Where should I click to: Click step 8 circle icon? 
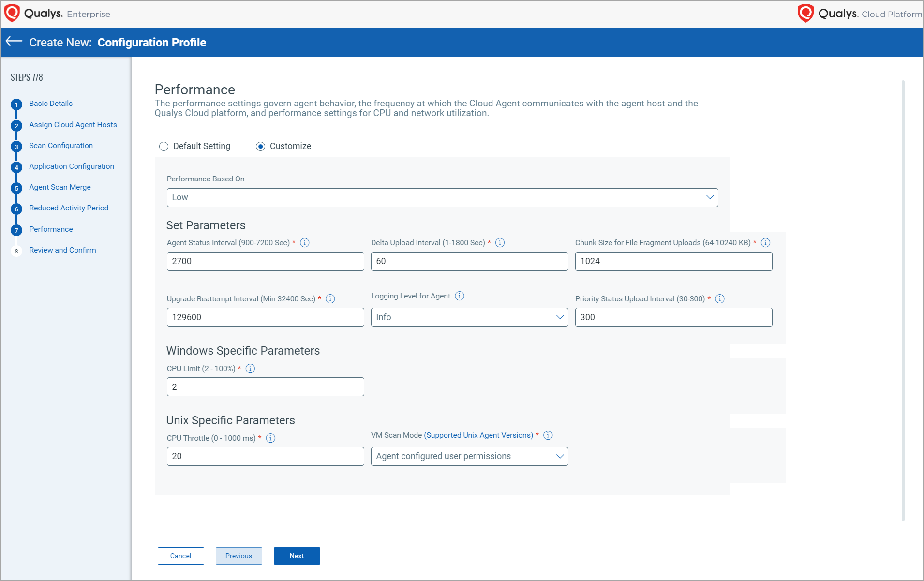click(x=16, y=251)
